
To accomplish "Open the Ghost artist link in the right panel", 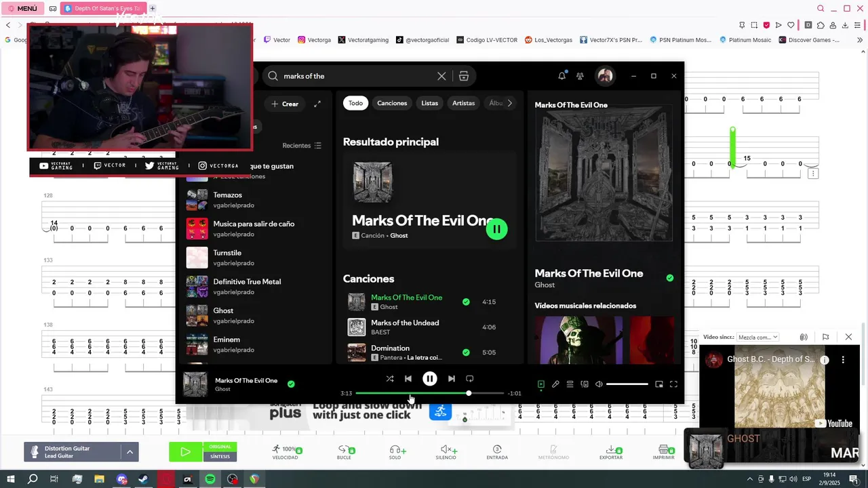I will coord(545,285).
